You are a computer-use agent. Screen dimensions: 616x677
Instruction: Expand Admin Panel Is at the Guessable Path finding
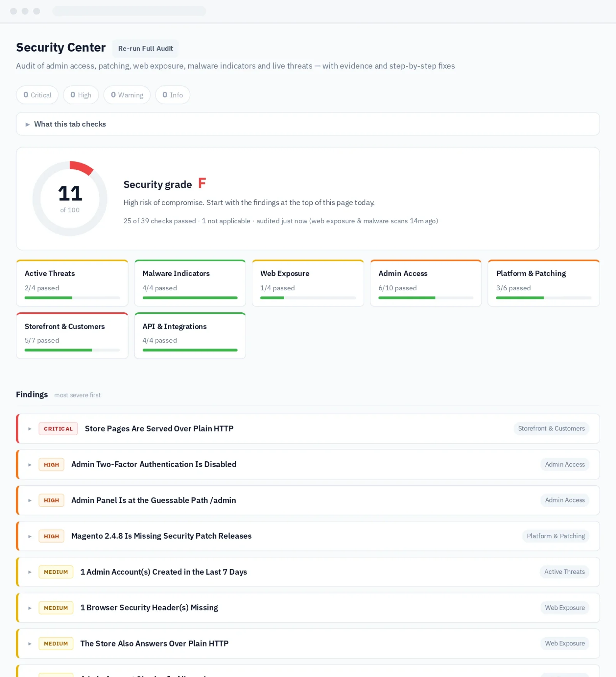click(x=308, y=500)
